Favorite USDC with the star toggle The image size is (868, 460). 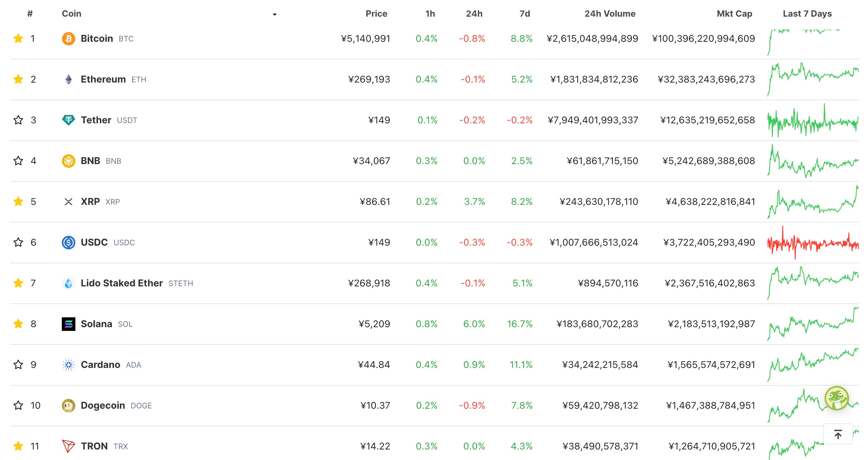pyautogui.click(x=18, y=242)
